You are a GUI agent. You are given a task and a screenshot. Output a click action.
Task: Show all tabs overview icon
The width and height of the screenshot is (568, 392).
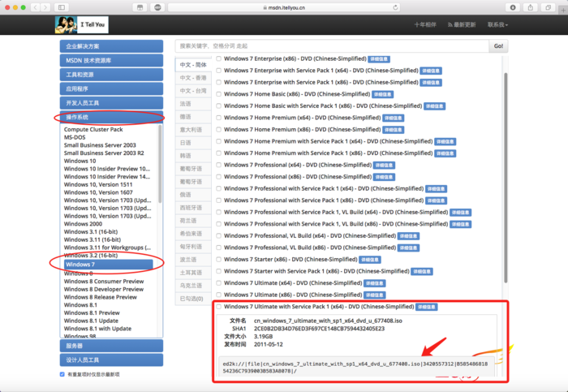point(548,7)
